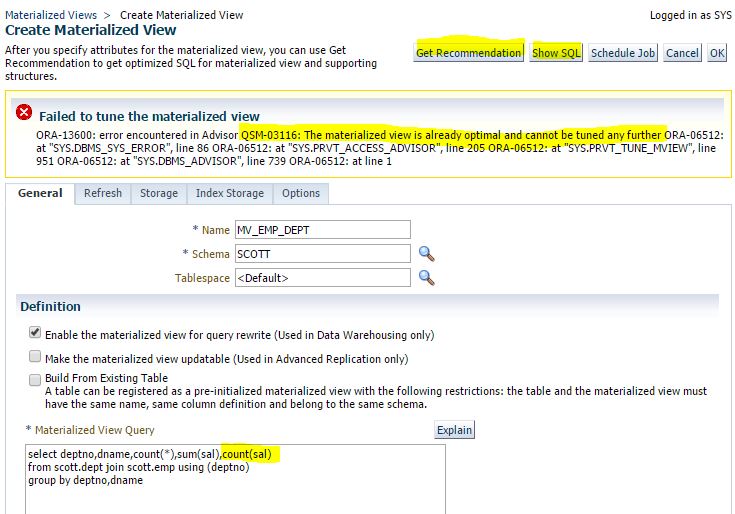This screenshot has height=514, width=735.
Task: Open the Storage tab
Action: pyautogui.click(x=159, y=193)
